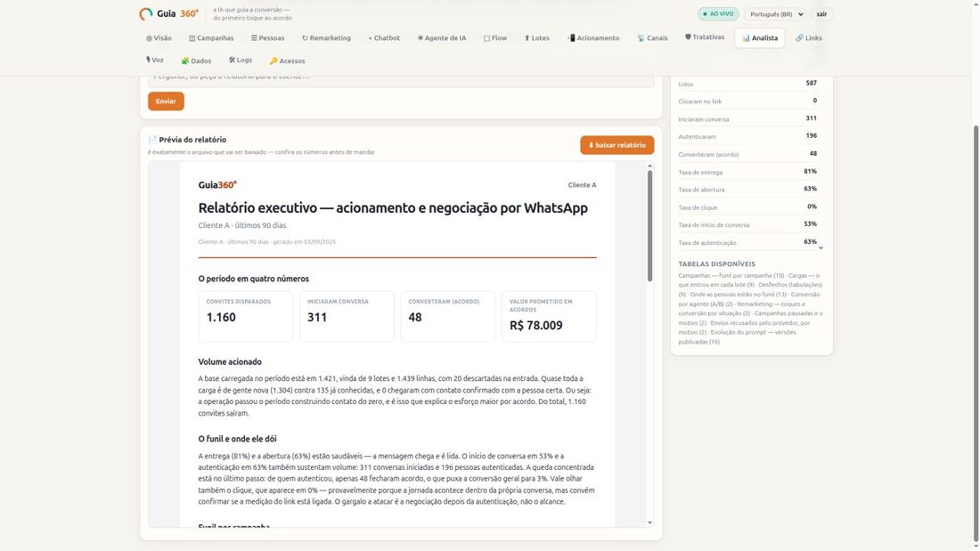Open the Links tab
This screenshot has height=551, width=980.
(809, 38)
